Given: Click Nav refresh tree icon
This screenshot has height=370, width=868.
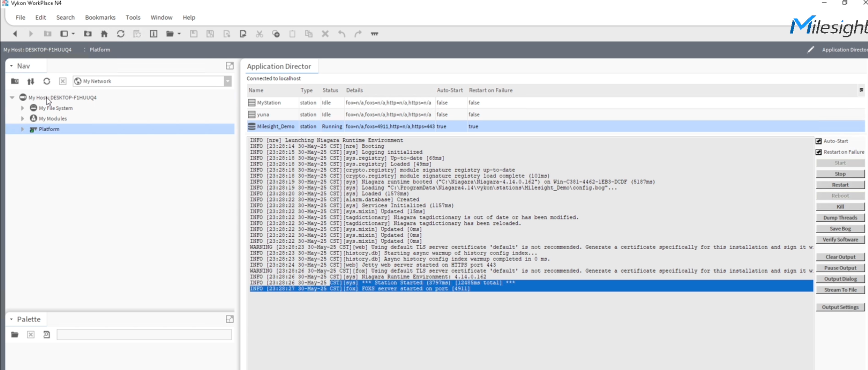Looking at the screenshot, I should pyautogui.click(x=47, y=81).
